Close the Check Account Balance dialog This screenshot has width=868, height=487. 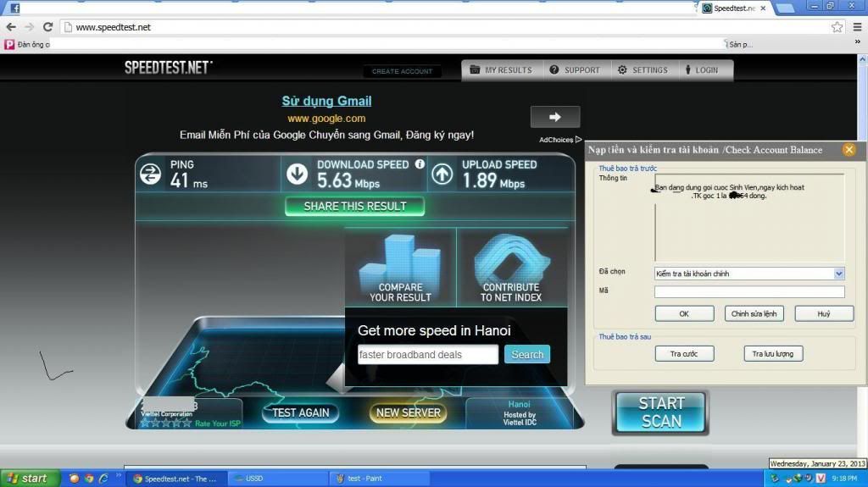coord(849,149)
